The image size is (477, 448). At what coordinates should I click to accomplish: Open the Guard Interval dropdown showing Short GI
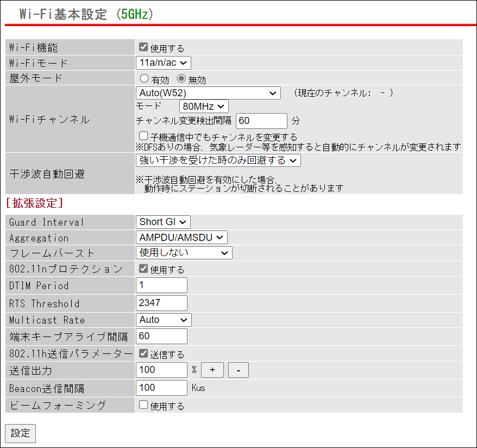pyautogui.click(x=162, y=222)
